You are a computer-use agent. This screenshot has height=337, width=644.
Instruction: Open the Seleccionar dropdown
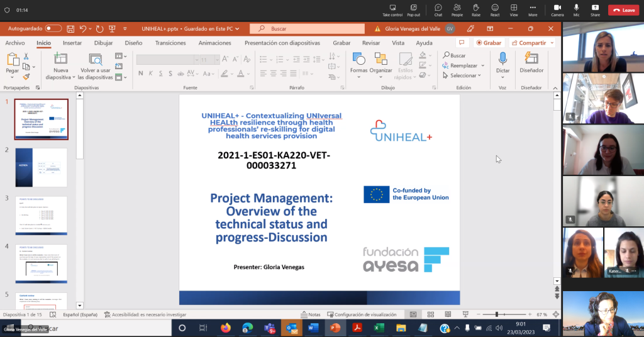tap(465, 75)
